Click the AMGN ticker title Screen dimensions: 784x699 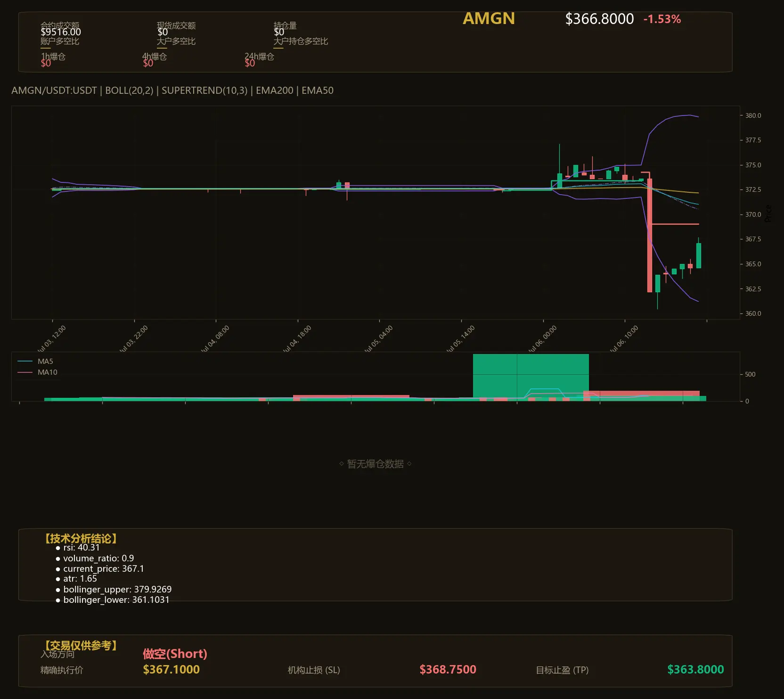click(x=489, y=18)
